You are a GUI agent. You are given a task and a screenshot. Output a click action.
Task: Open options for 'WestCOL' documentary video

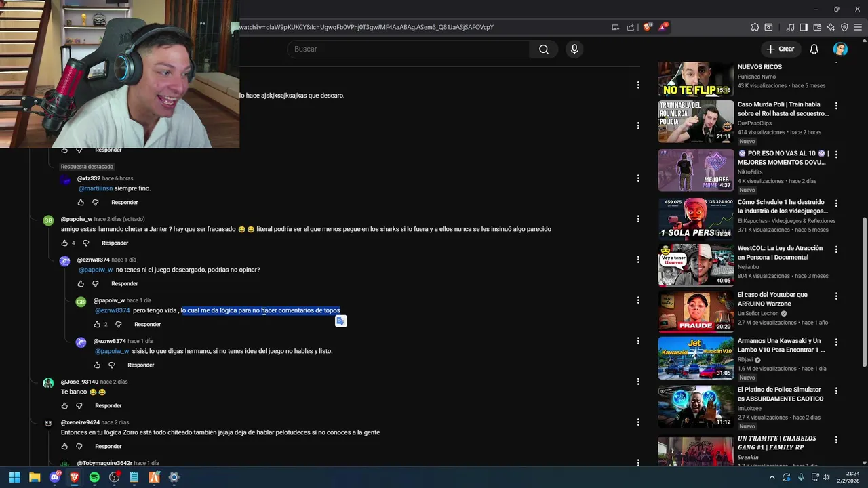pyautogui.click(x=836, y=249)
